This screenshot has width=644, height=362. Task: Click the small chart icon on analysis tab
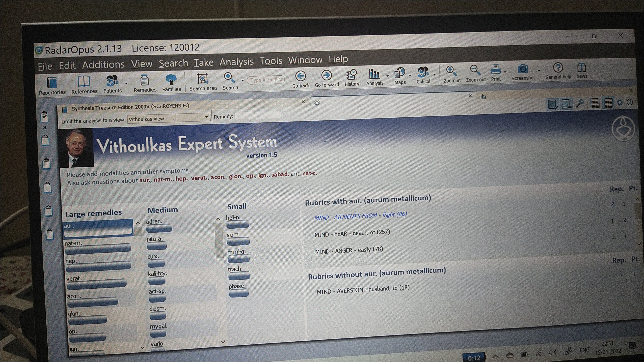click(x=483, y=96)
